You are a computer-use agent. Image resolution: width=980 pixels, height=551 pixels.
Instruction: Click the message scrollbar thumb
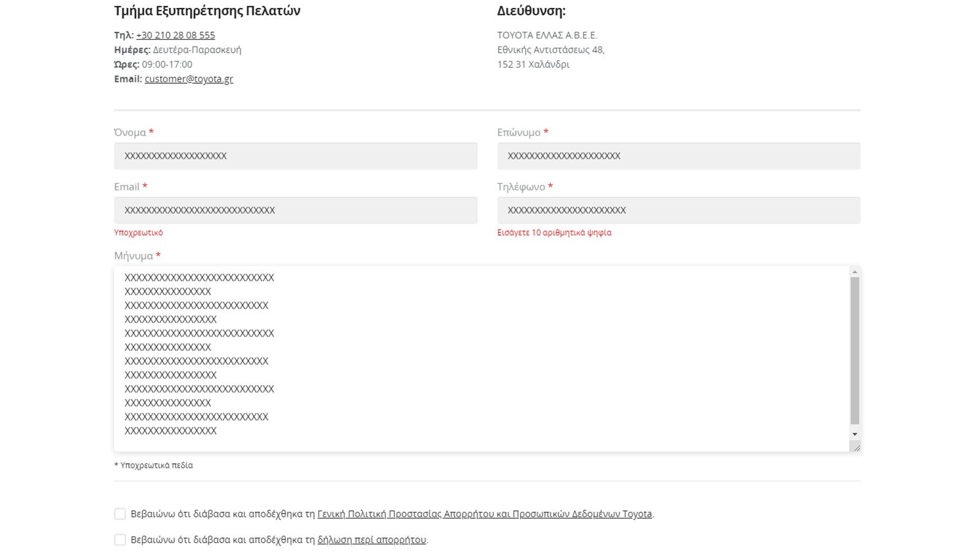pos(854,350)
